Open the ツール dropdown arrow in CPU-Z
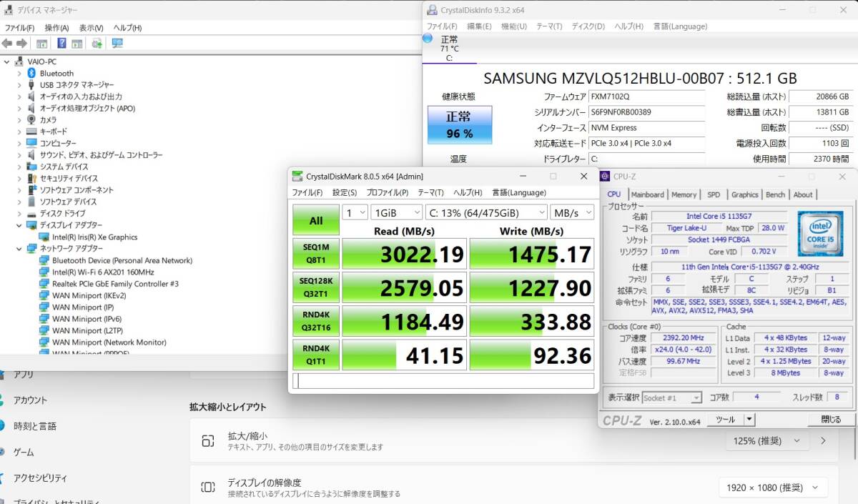 pyautogui.click(x=749, y=420)
